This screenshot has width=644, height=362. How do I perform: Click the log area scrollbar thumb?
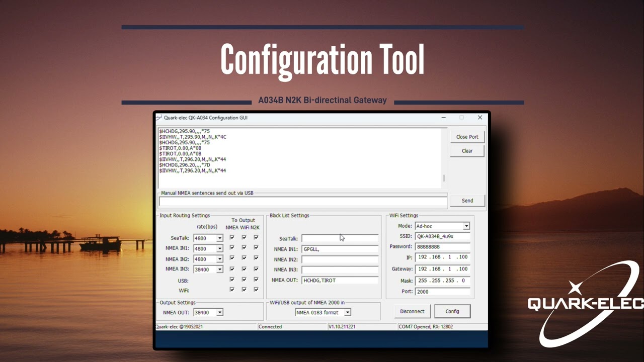444,178
